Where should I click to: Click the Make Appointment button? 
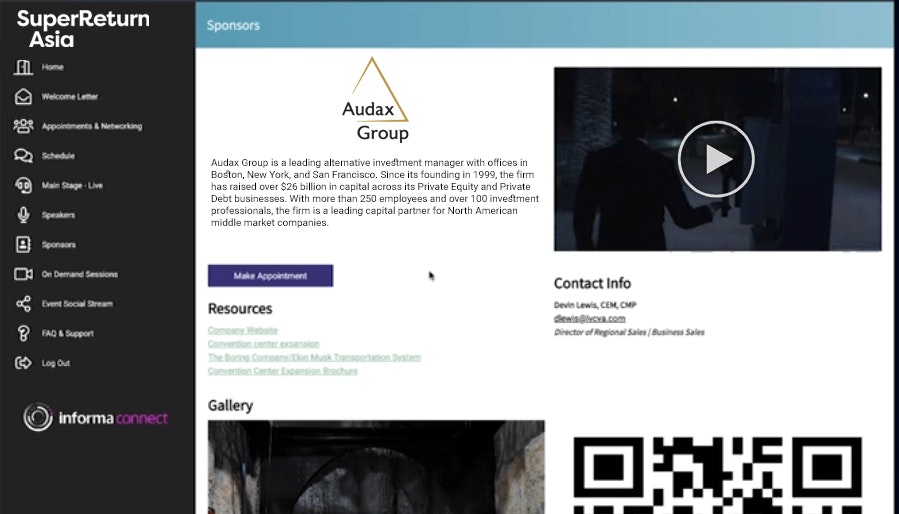point(270,276)
